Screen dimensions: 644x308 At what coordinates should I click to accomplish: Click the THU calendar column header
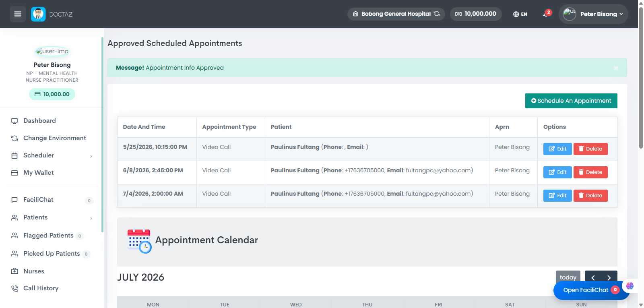[x=367, y=304]
